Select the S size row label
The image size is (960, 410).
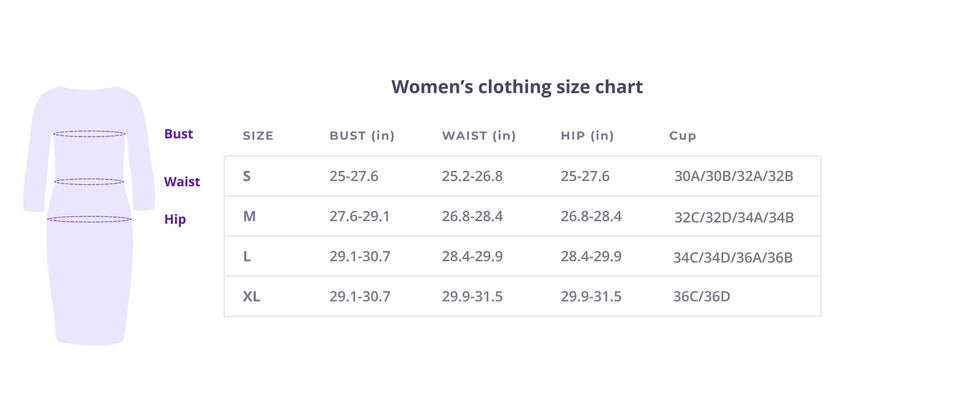[247, 176]
